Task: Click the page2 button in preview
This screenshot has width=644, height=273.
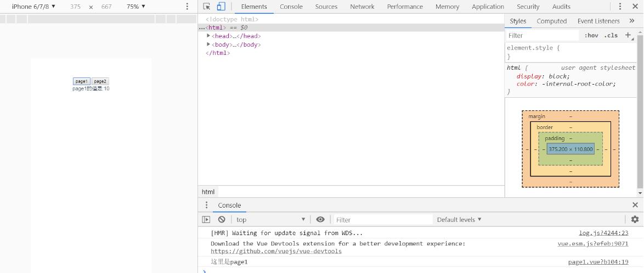Action: pyautogui.click(x=100, y=81)
